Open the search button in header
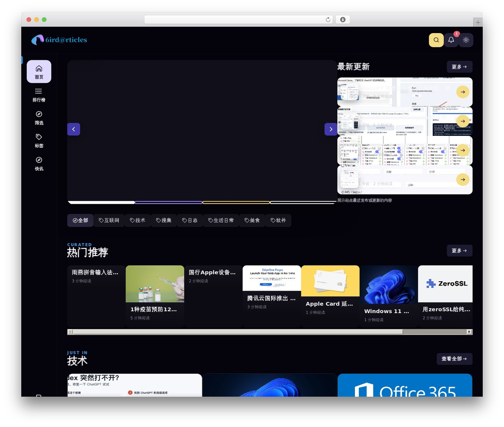Viewport: 504px width, 427px height. [436, 40]
